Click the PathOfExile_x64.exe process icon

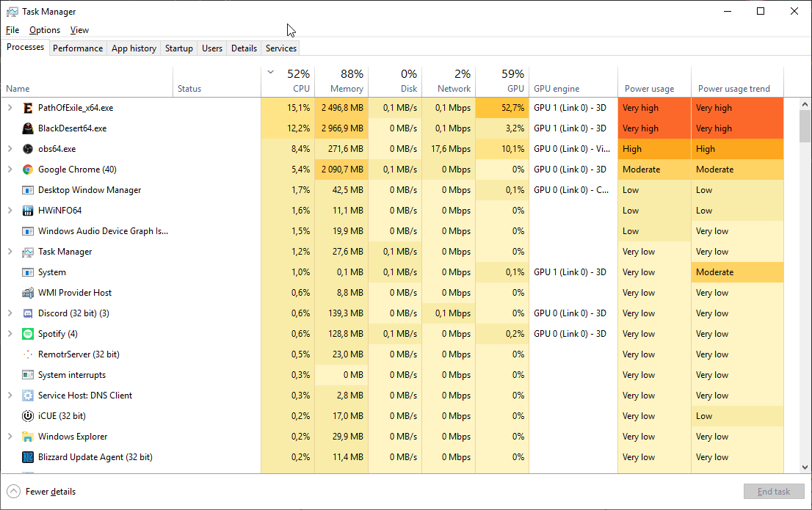pyautogui.click(x=28, y=108)
